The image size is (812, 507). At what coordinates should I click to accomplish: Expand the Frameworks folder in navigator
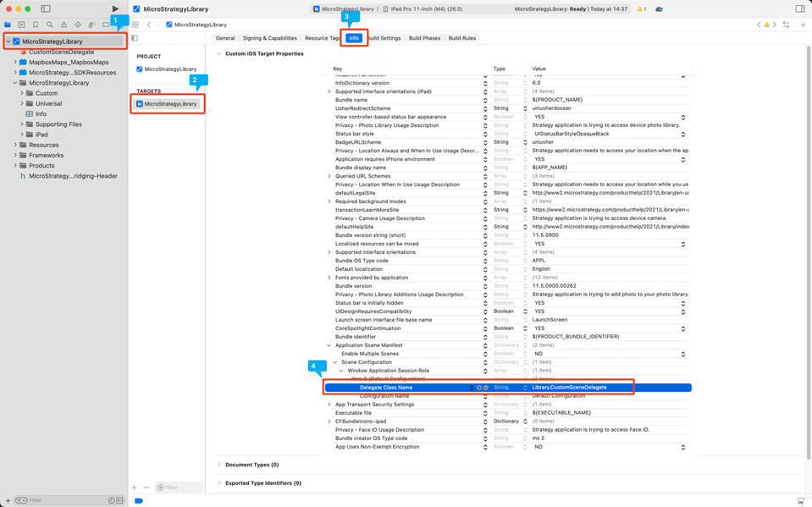pyautogui.click(x=15, y=156)
